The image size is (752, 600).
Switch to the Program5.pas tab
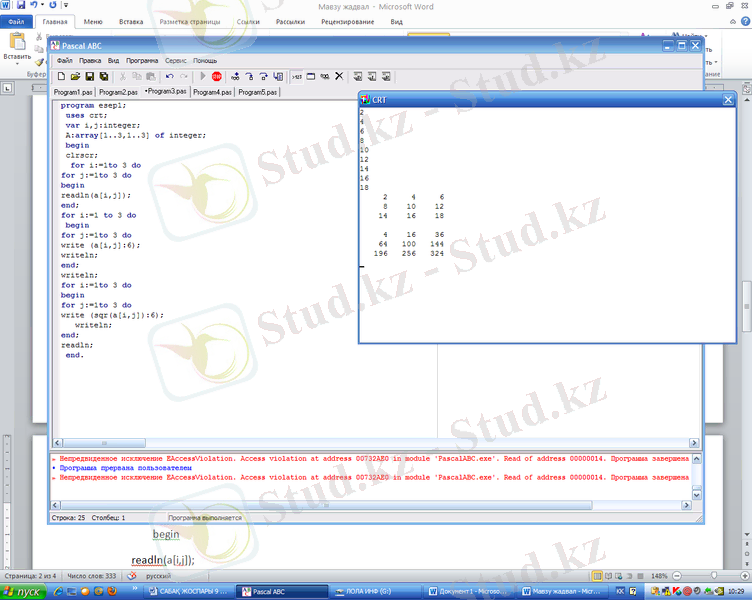pos(258,92)
